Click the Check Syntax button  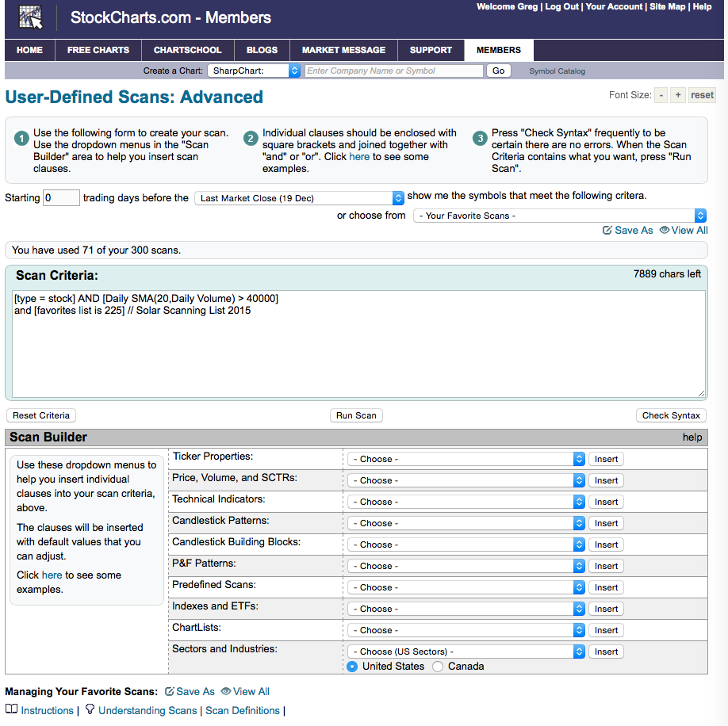pos(671,415)
